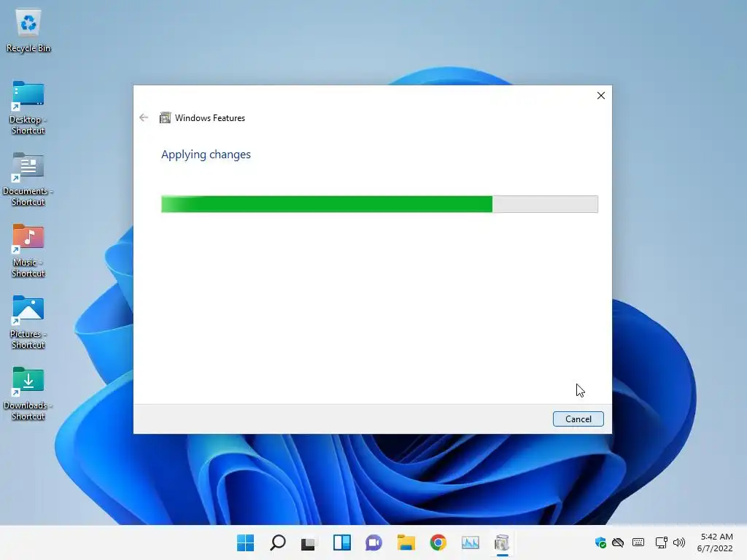Select the Downloads shortcut icon
This screenshot has height=560, width=747.
(x=28, y=394)
